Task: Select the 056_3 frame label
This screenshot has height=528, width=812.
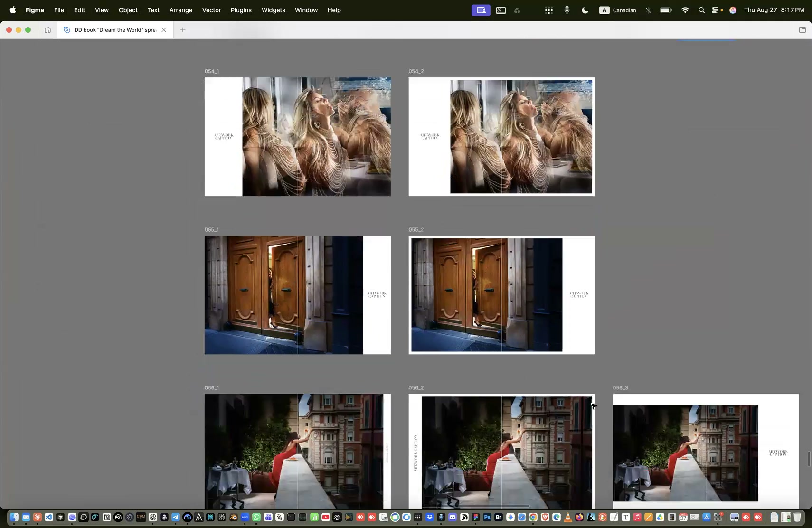Action: [x=620, y=387]
